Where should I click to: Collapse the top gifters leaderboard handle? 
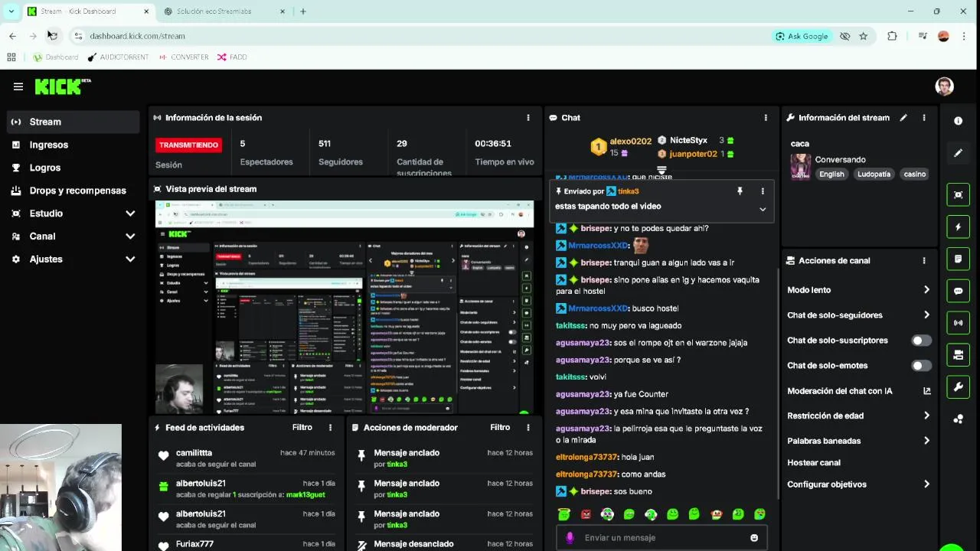[x=661, y=170]
